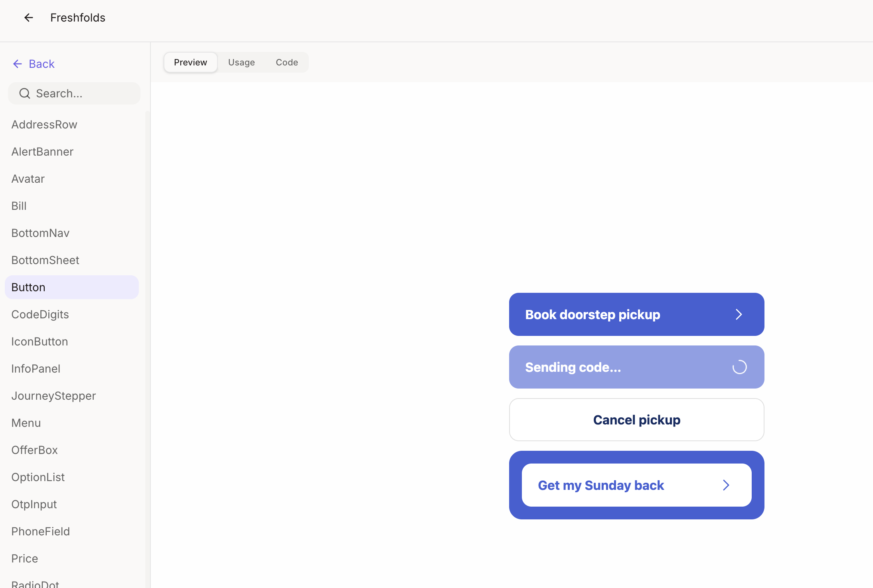Open Menu in the component list
This screenshot has height=588, width=873.
(x=72, y=423)
